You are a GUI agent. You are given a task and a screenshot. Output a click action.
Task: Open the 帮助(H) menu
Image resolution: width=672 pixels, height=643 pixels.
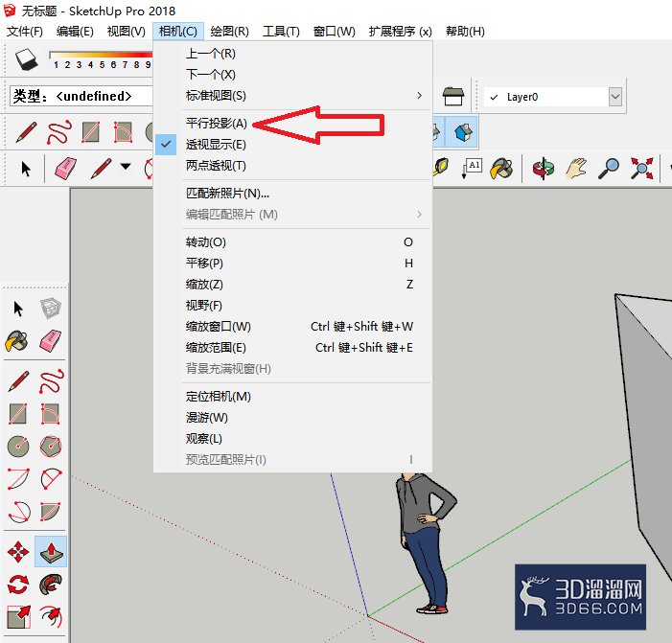click(x=465, y=32)
